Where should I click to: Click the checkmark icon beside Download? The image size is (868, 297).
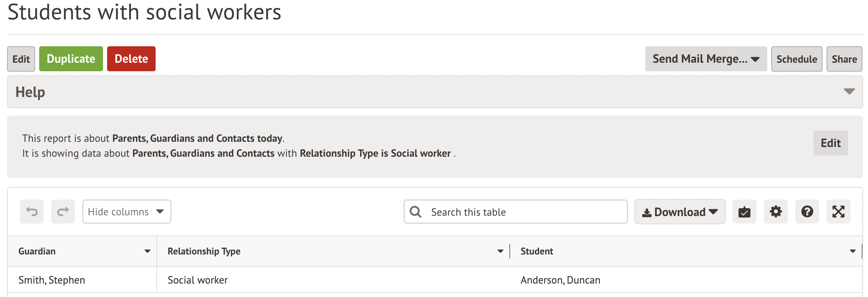click(x=744, y=212)
